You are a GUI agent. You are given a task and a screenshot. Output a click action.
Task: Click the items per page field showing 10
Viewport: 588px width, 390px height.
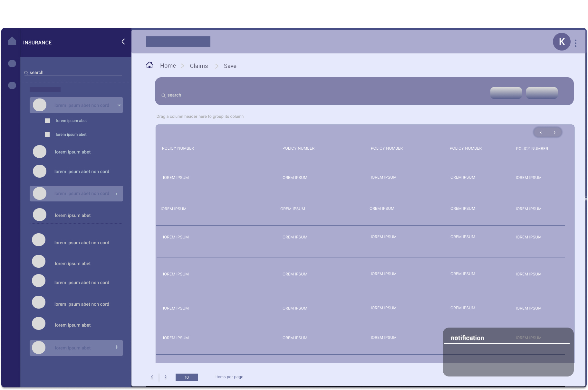tap(187, 377)
